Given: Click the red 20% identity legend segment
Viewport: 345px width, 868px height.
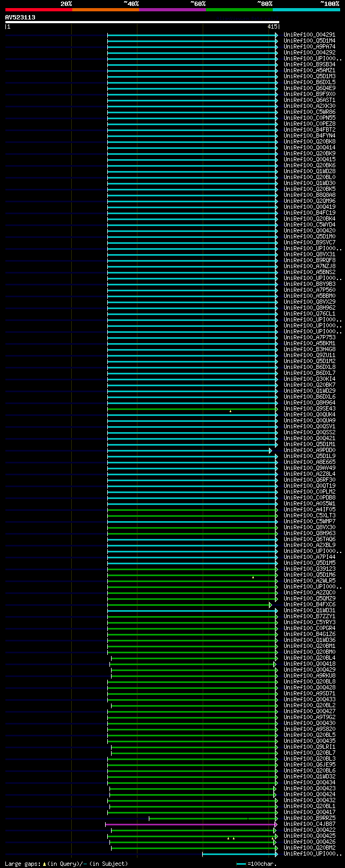Looking at the screenshot, I should pyautogui.click(x=39, y=10).
